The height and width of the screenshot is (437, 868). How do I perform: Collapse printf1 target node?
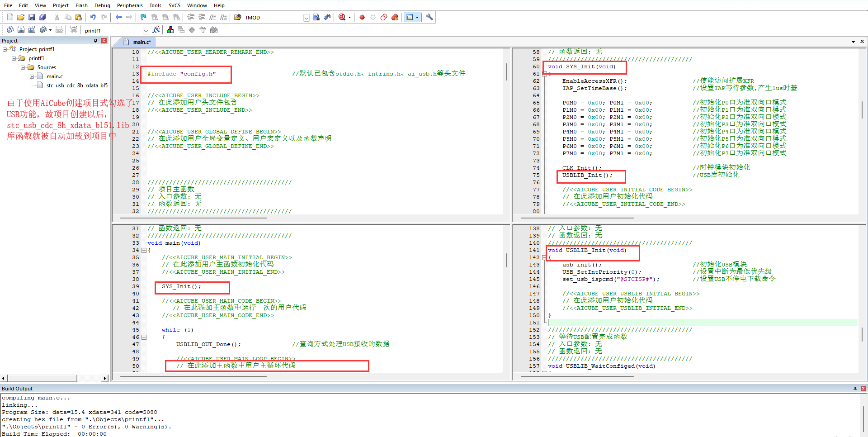[14, 58]
